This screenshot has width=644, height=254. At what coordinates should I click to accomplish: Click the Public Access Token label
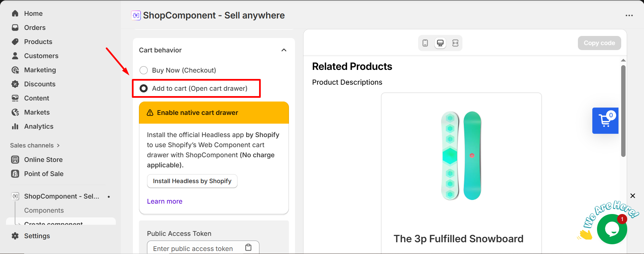(x=179, y=234)
